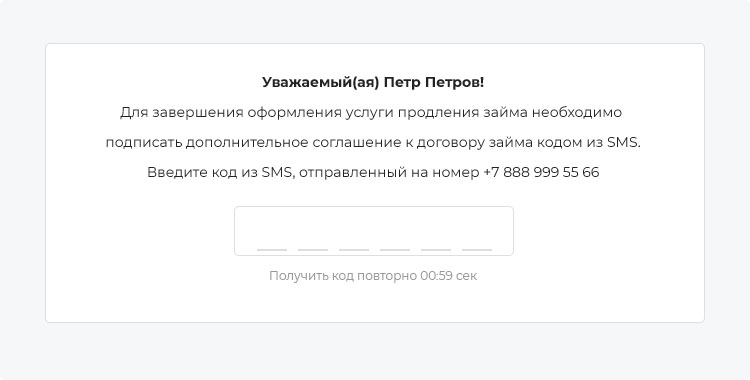Click the 'Получить код повторно' resend link
This screenshot has width=750, height=380.
pyautogui.click(x=343, y=276)
